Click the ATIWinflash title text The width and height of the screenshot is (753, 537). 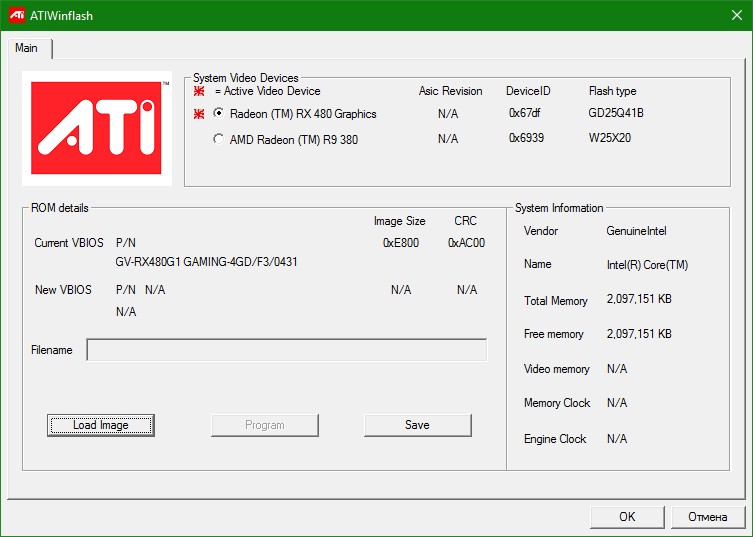[61, 16]
